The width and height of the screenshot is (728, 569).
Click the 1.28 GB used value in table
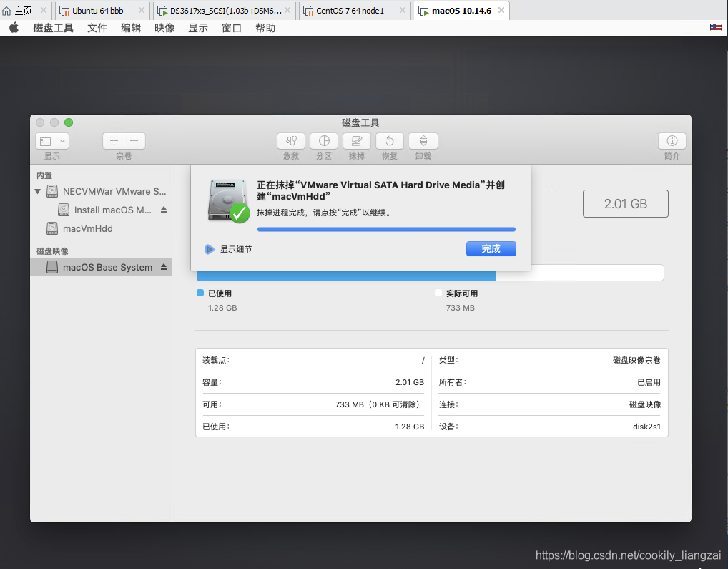(x=410, y=427)
